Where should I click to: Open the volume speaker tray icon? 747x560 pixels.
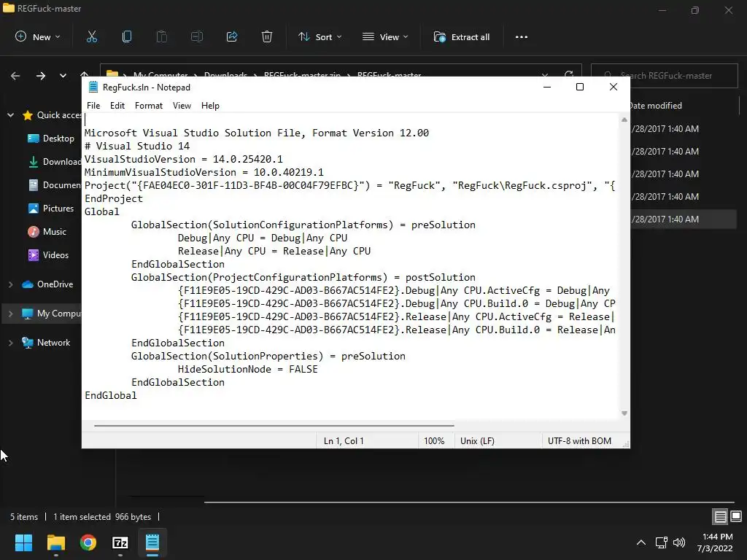679,542
